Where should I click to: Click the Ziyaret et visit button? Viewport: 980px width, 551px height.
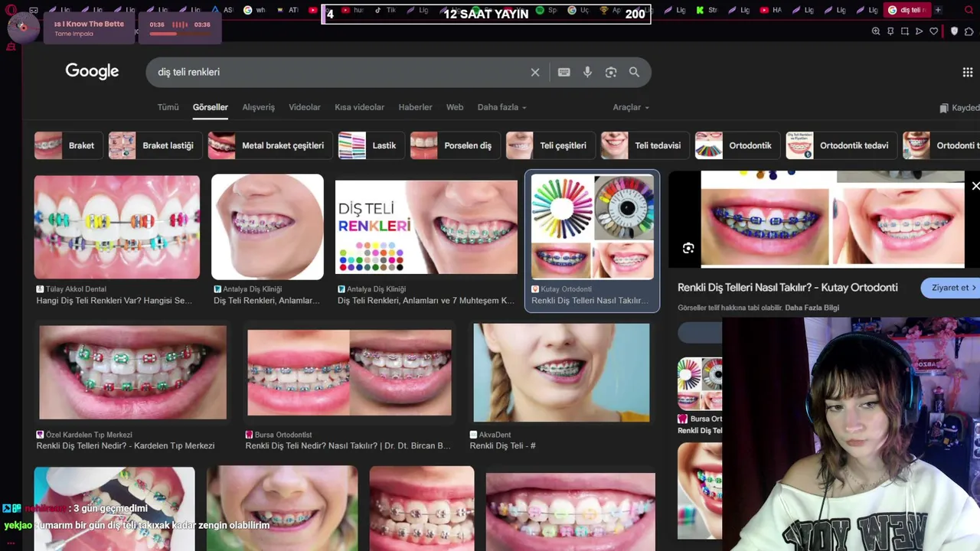click(x=952, y=288)
